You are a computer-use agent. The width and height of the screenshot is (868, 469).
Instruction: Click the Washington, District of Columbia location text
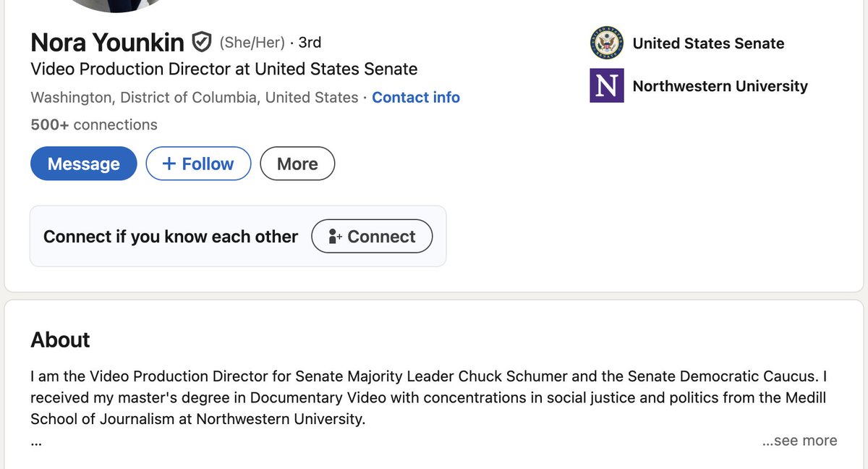(x=194, y=97)
